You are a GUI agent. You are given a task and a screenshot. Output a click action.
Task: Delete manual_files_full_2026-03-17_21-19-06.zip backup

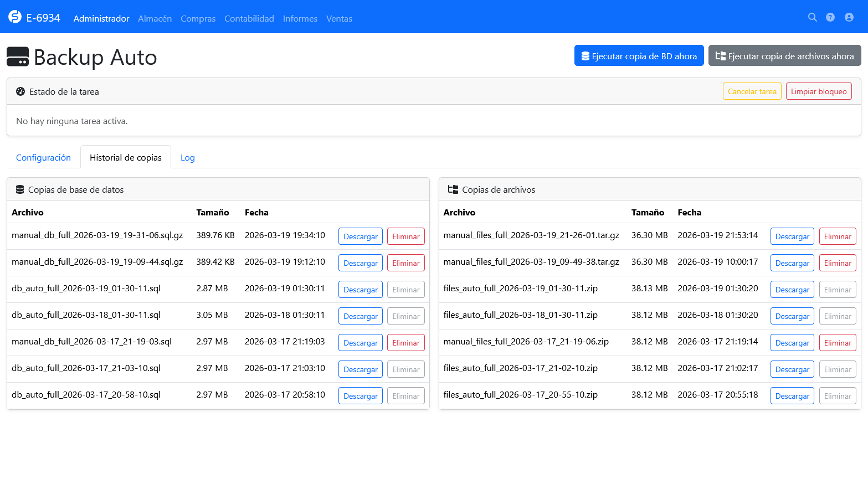[x=837, y=343]
